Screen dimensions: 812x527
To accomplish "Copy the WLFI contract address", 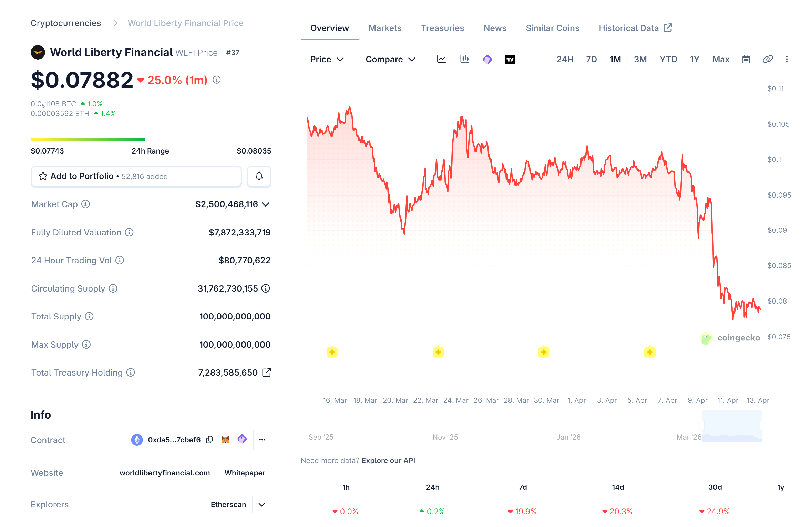I will (x=209, y=440).
